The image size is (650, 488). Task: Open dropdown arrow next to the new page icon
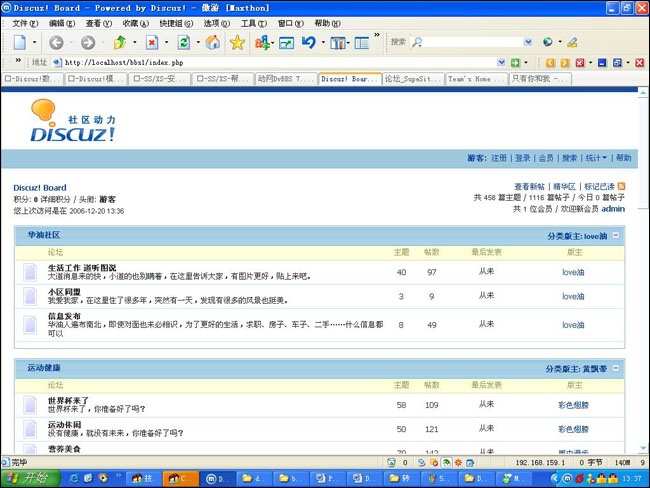pos(34,42)
